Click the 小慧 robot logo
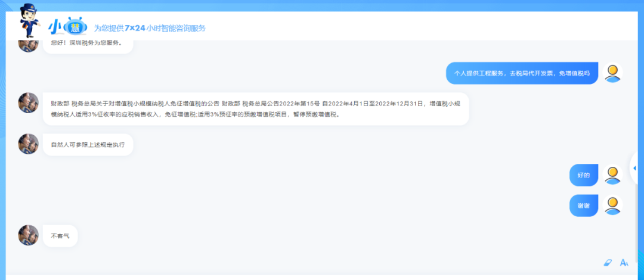The image size is (644, 280). [68, 27]
